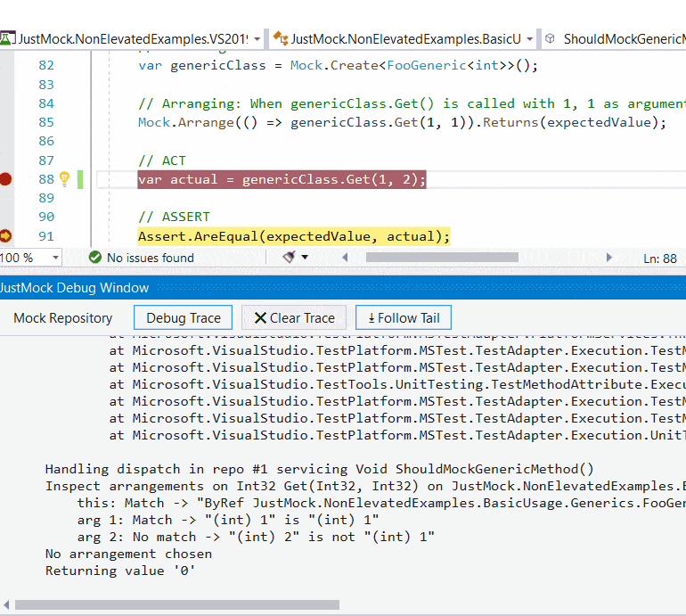Switch to Mock Repository view

pos(63,318)
